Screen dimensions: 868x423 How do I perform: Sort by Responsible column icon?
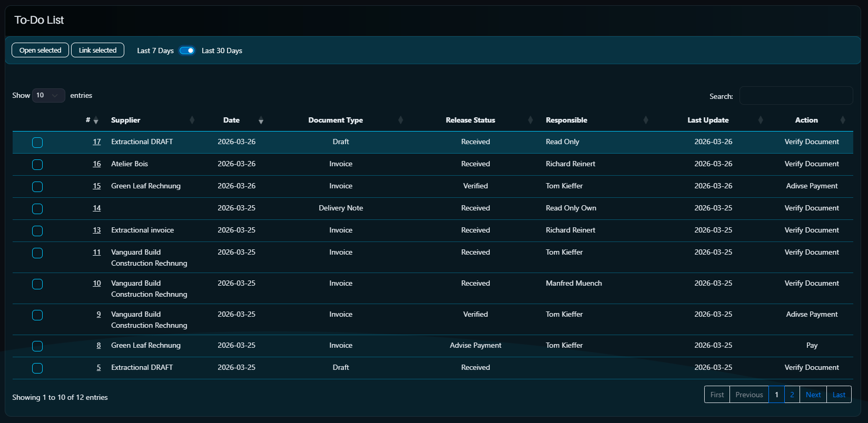click(645, 120)
